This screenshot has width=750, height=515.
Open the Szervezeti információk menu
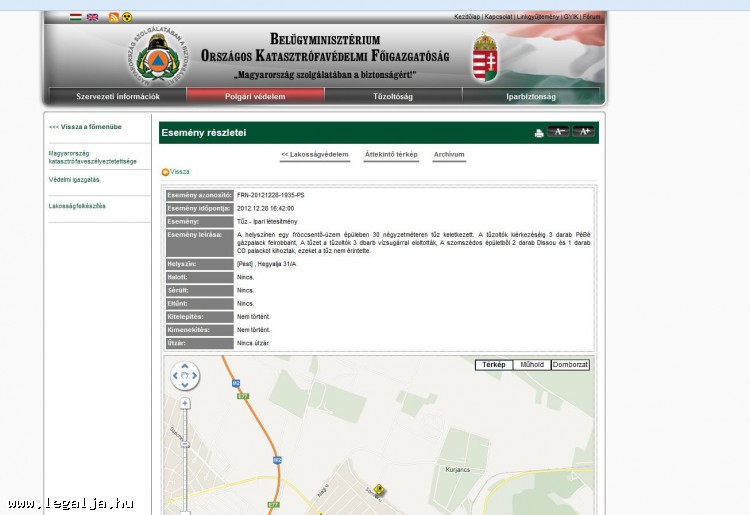pos(118,97)
